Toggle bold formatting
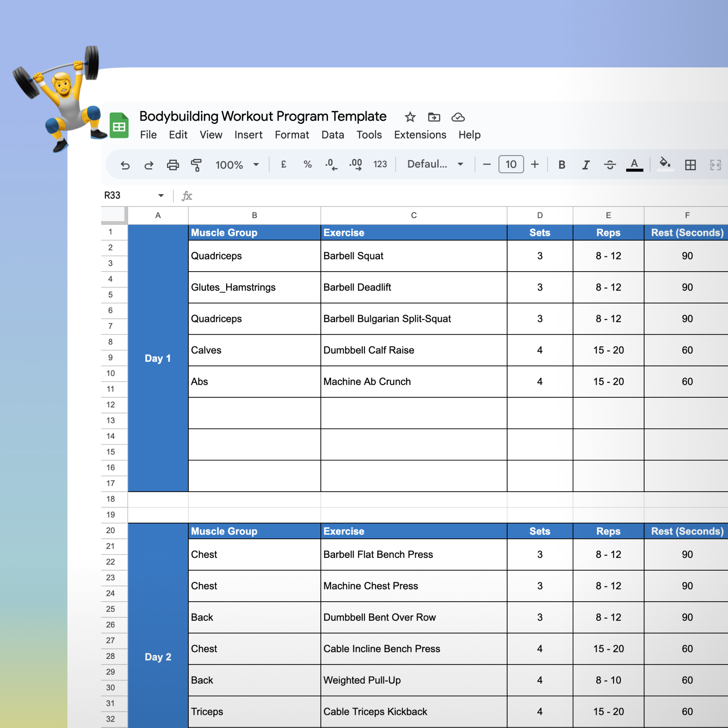Screen dimensions: 728x728 coord(562,165)
